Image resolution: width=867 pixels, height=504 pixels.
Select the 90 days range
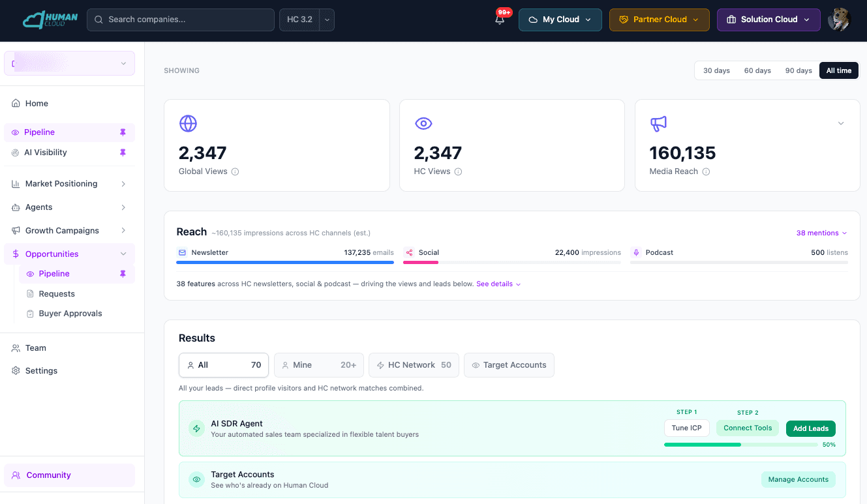(799, 70)
